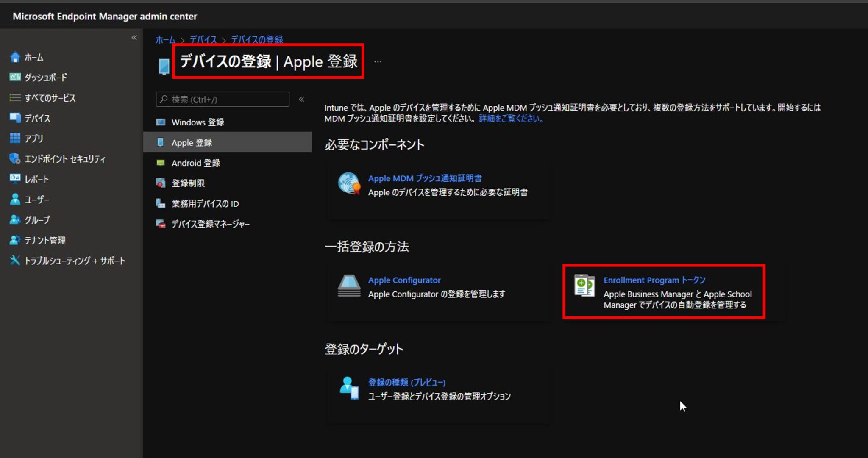This screenshot has height=458, width=868.
Task: Open the more options ellipsis by title
Action: [x=378, y=62]
